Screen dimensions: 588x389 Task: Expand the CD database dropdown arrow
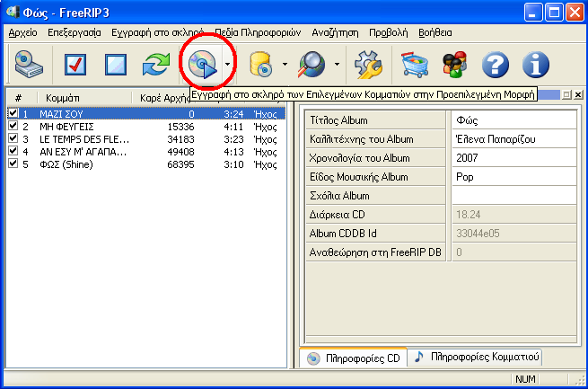[285, 64]
